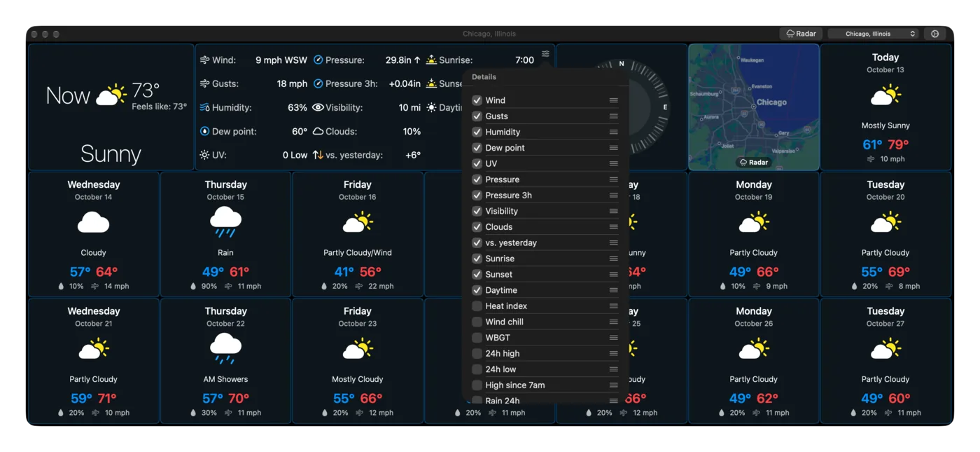Uncheck the Pressure 3h checkbox
This screenshot has height=452, width=980.
click(x=477, y=196)
